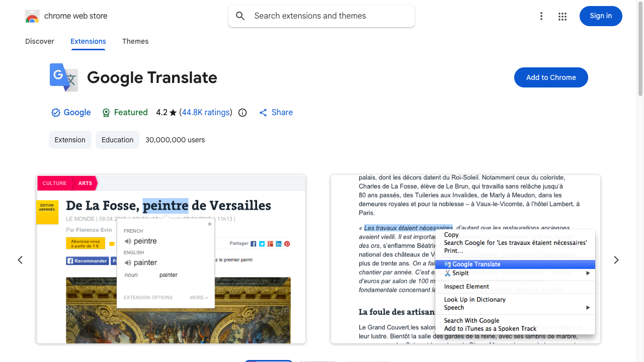Open the three-dot more options menu
644x362 pixels.
541,16
